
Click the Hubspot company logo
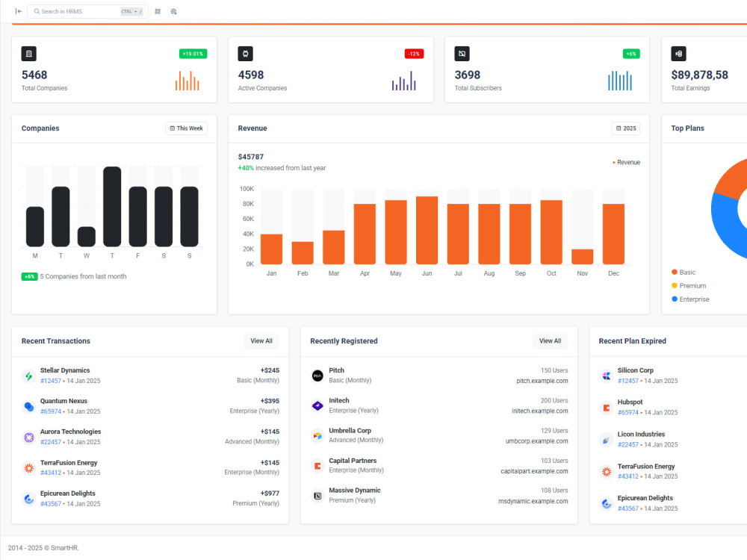point(606,408)
